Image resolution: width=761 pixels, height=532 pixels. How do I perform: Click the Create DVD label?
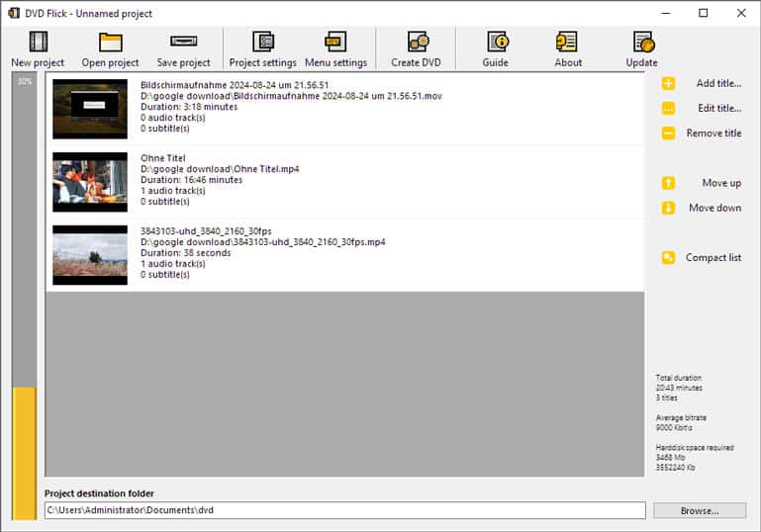416,62
